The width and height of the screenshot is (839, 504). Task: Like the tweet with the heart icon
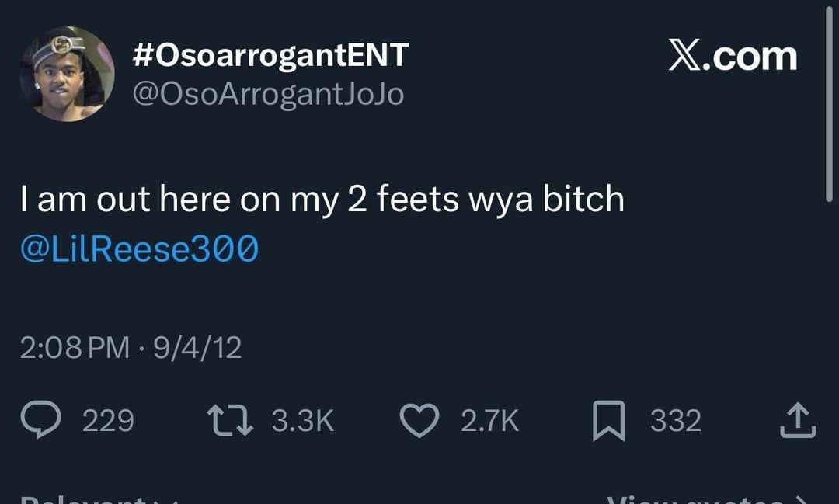pos(419,421)
